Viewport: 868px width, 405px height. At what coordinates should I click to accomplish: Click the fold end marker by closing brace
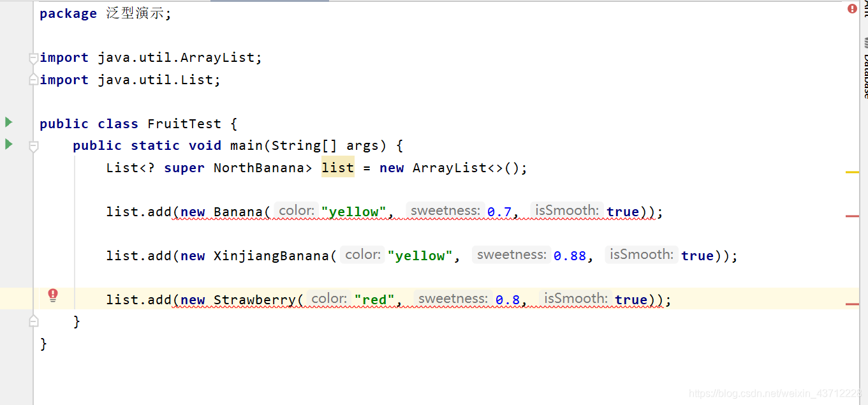pos(33,321)
